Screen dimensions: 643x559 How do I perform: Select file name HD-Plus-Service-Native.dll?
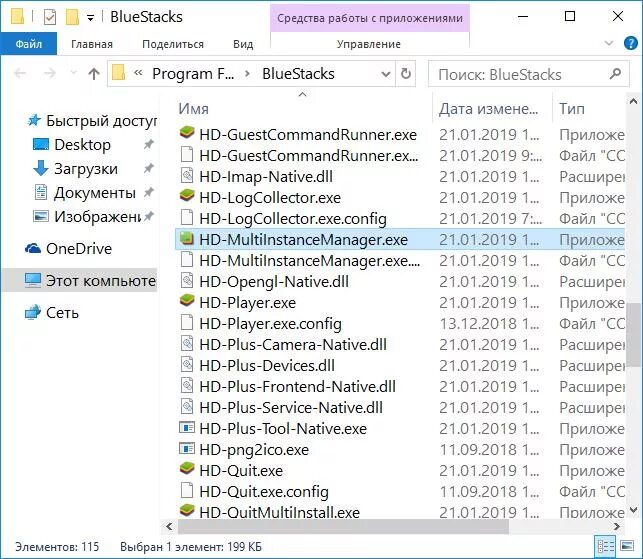(291, 407)
